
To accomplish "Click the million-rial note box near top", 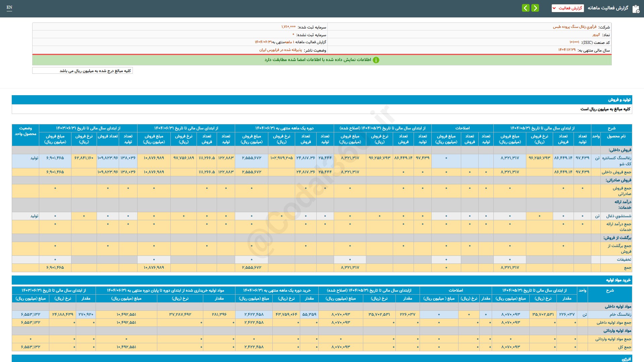I will point(83,71).
